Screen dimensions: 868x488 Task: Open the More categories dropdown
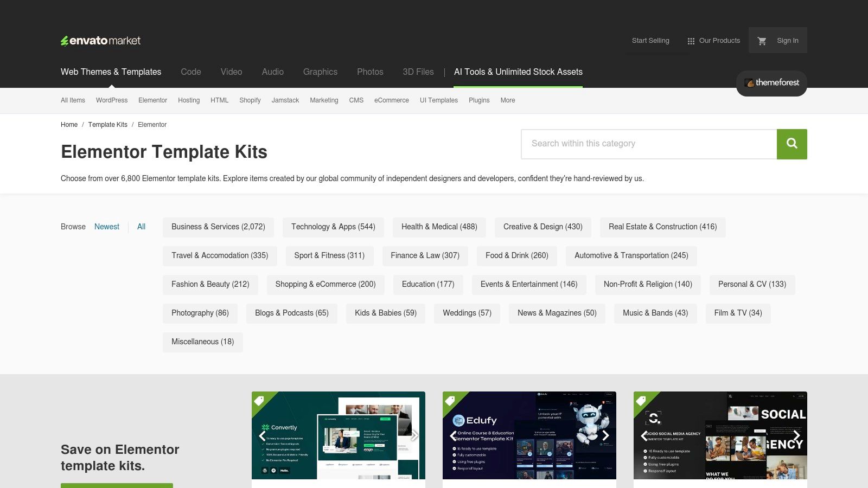click(508, 100)
